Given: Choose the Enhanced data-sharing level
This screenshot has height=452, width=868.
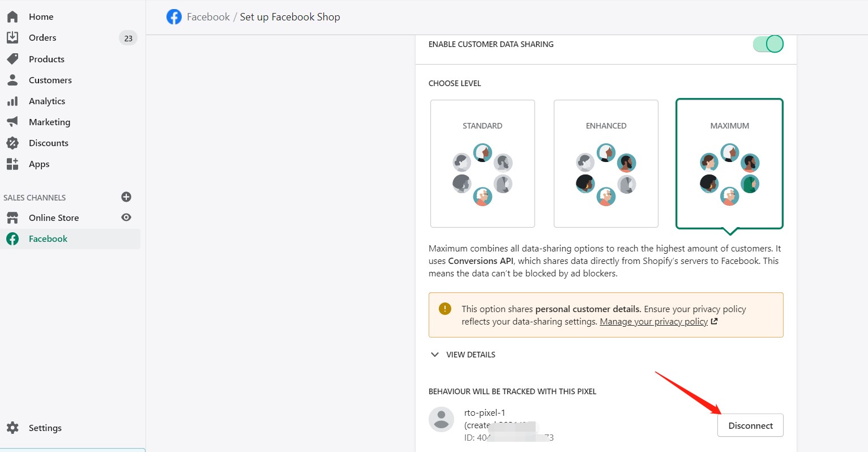Looking at the screenshot, I should click(606, 164).
